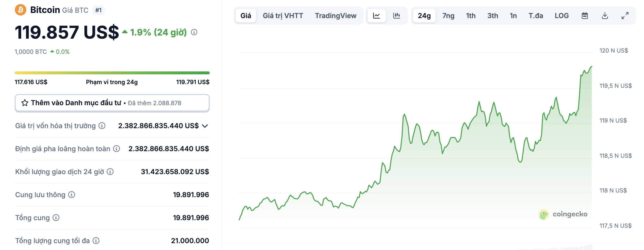Expand the chart to fullscreen
Image resolution: width=644 pixels, height=250 pixels.
coord(625,15)
